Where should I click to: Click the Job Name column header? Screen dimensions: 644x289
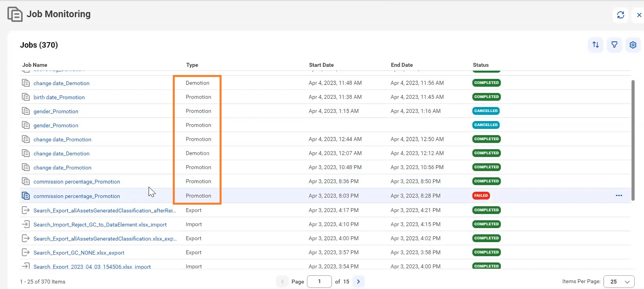(x=35, y=65)
